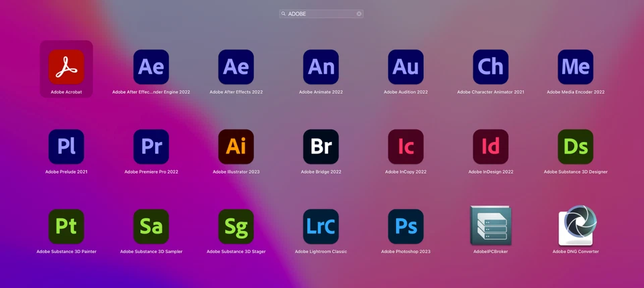Click the 'Adobe DNG Converter' label text
644x288 pixels.
[x=576, y=251]
